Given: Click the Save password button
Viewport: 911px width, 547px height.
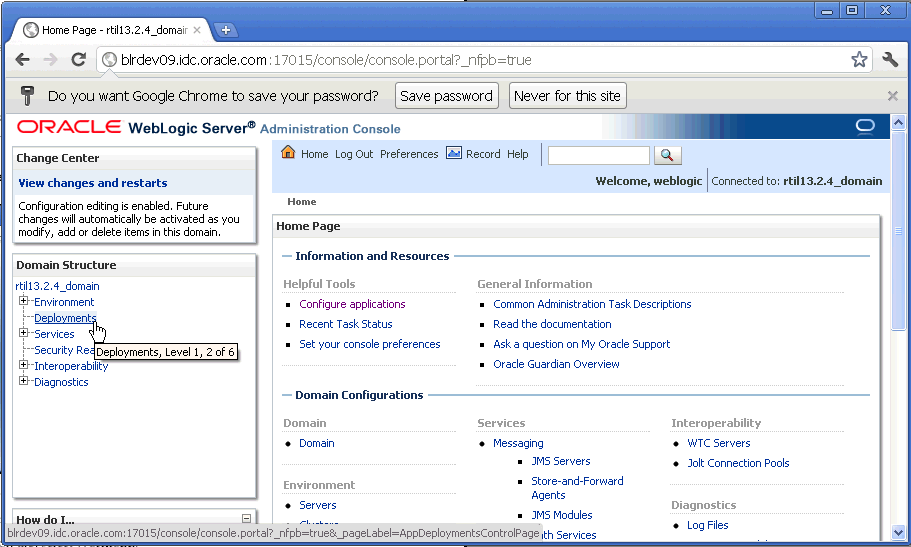Looking at the screenshot, I should click(446, 96).
